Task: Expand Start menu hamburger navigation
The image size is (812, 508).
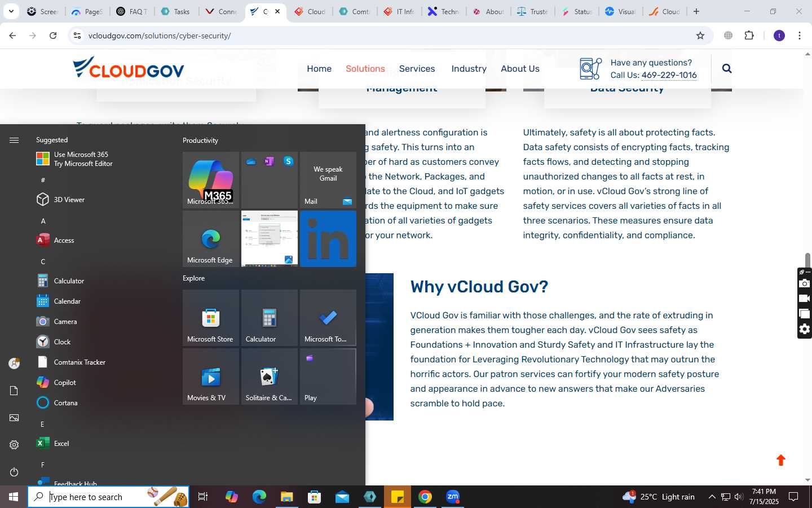Action: click(x=14, y=140)
